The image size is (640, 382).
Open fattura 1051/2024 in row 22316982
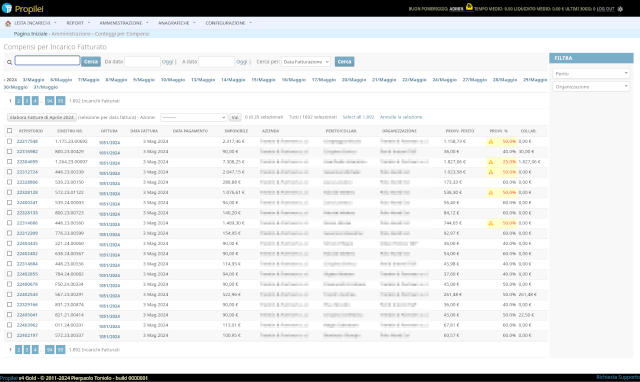click(109, 153)
